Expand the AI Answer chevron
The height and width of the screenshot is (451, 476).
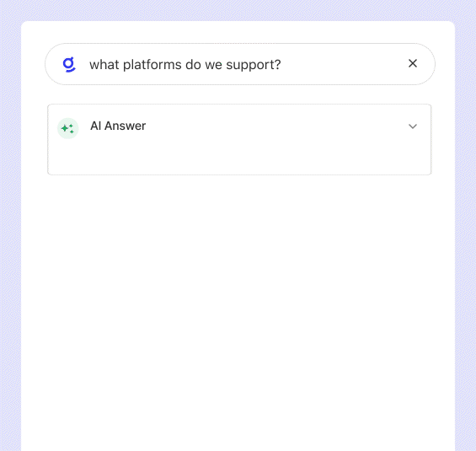pyautogui.click(x=413, y=126)
